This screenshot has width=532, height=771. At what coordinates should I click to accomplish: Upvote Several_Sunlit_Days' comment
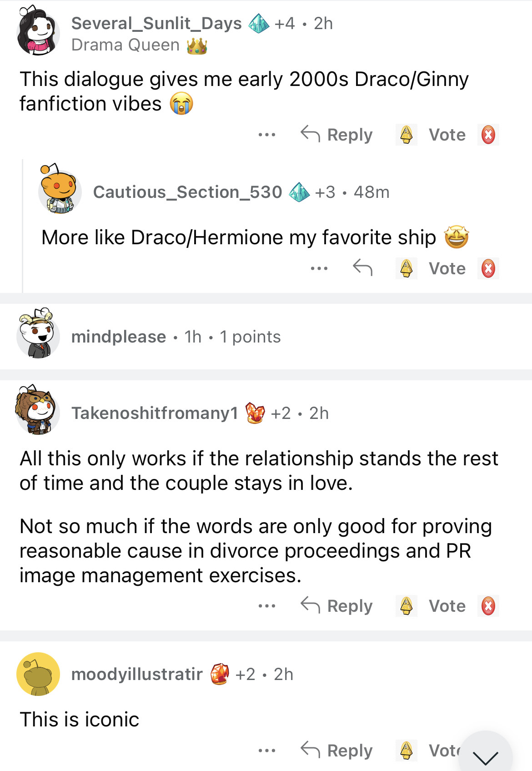(406, 135)
